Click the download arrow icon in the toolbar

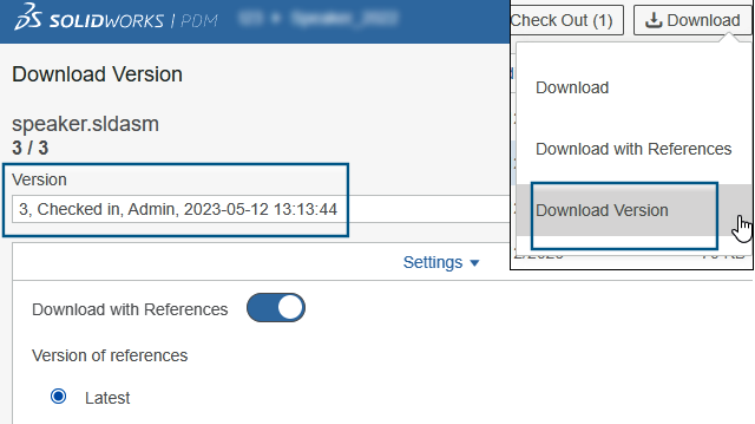(654, 20)
